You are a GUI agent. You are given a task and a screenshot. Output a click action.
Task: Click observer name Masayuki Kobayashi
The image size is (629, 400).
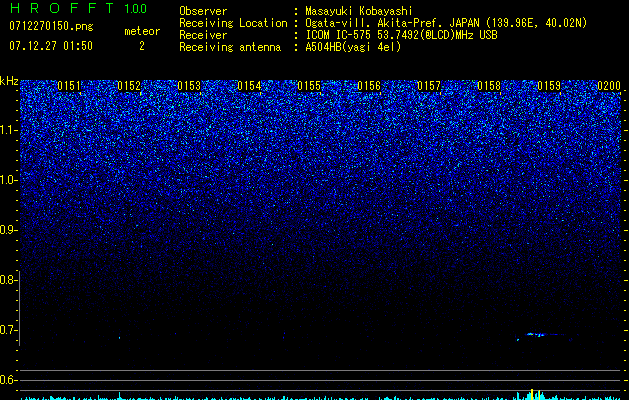(x=359, y=11)
